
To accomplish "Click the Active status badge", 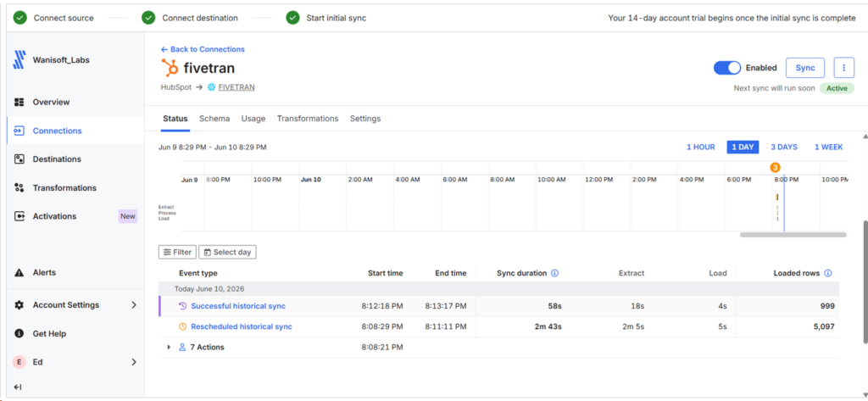I will (x=837, y=88).
